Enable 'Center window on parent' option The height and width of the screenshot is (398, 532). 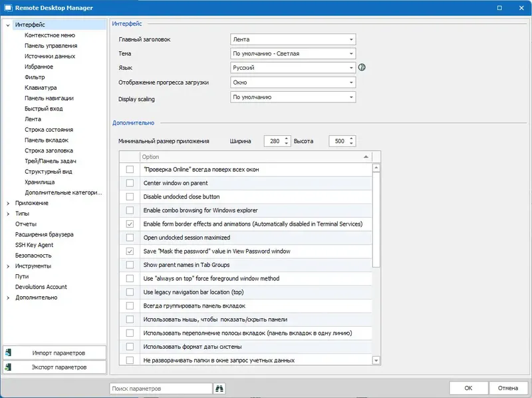[x=129, y=181]
